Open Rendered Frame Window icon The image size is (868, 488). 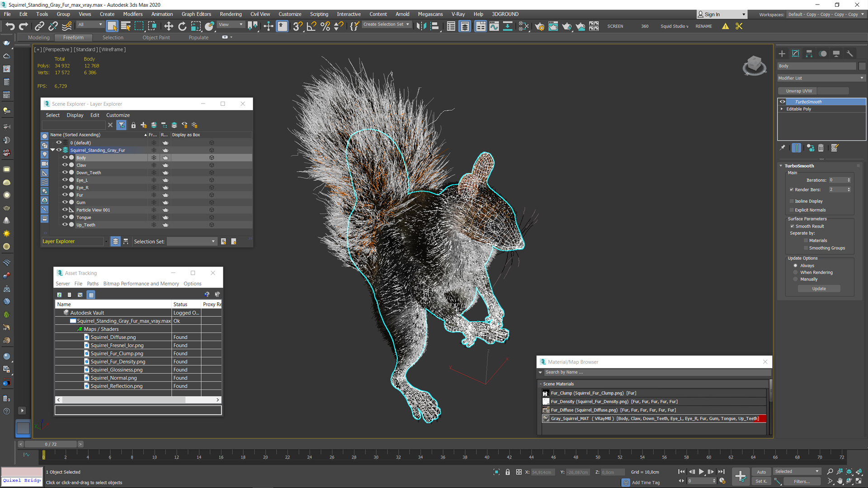(x=553, y=26)
